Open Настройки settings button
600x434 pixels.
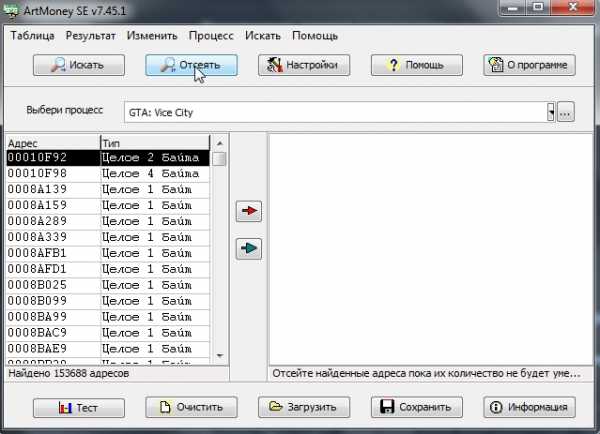pyautogui.click(x=304, y=65)
